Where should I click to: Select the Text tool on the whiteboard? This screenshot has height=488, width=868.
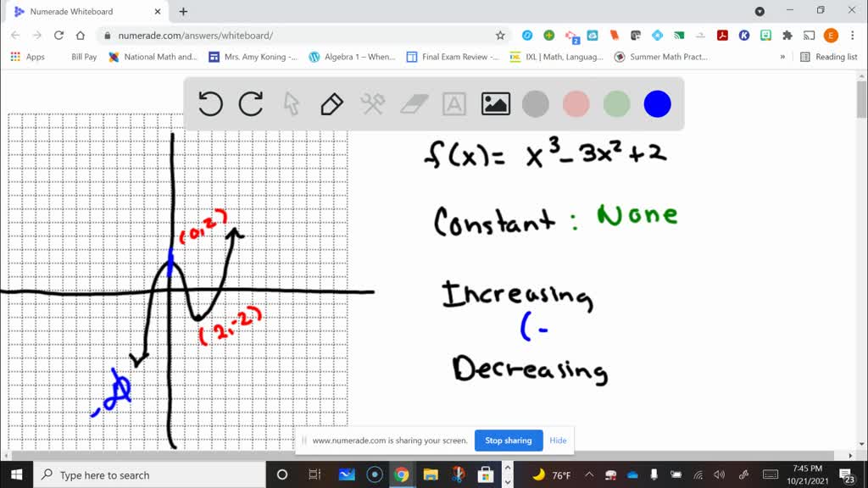(454, 103)
